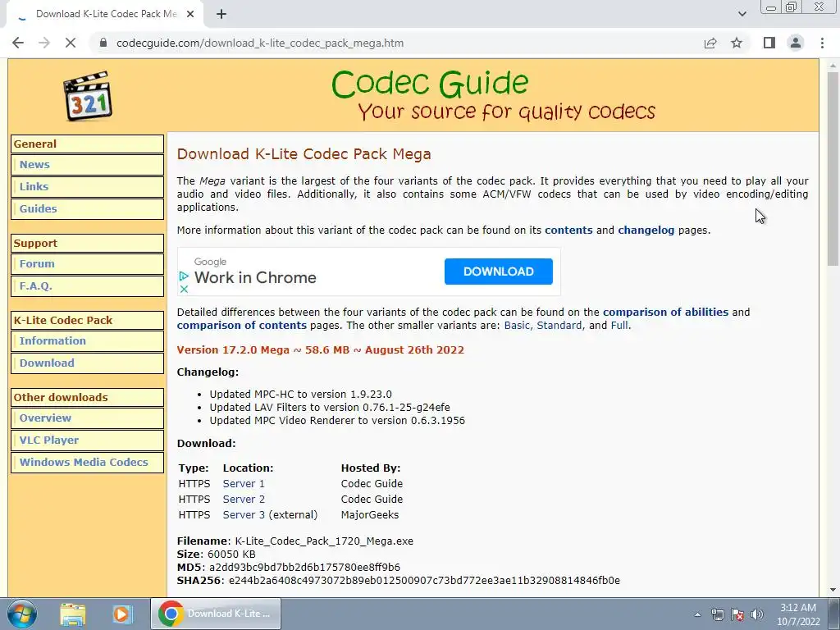Image resolution: width=840 pixels, height=630 pixels.
Task: Open Action Center flag icon
Action: 737,614
